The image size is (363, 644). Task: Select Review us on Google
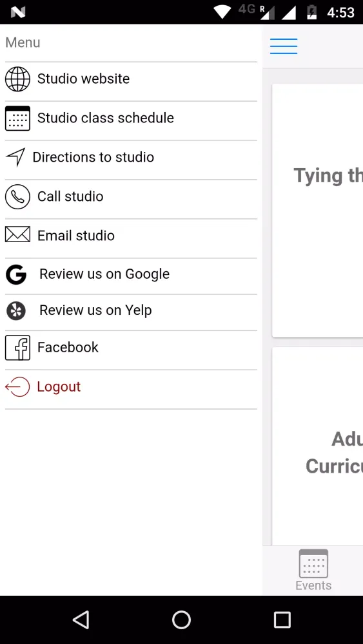131,274
